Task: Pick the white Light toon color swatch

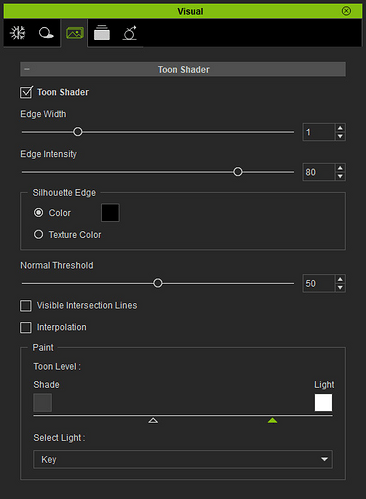Action: coord(323,402)
